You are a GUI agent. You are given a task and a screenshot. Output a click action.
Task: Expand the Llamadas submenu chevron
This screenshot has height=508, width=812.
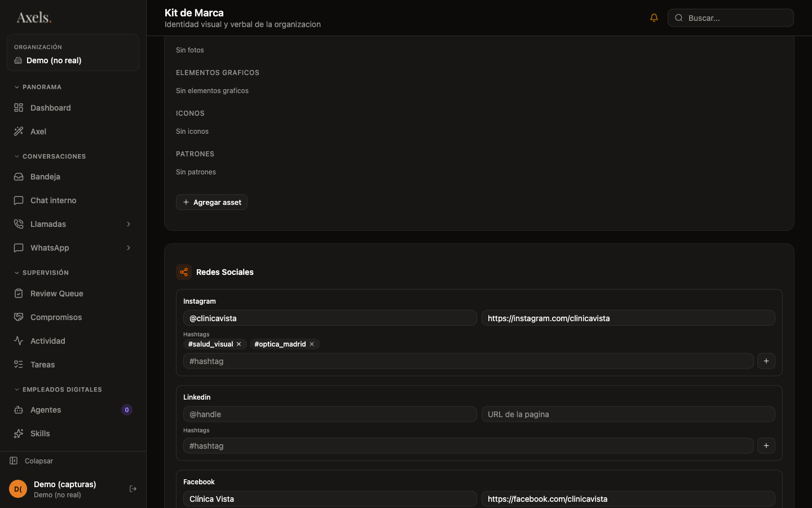129,224
